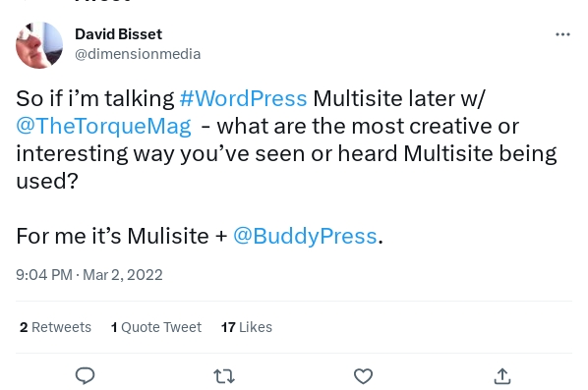This screenshot has width=588, height=390.
Task: Reply to David Bisset's tweet
Action: click(86, 376)
